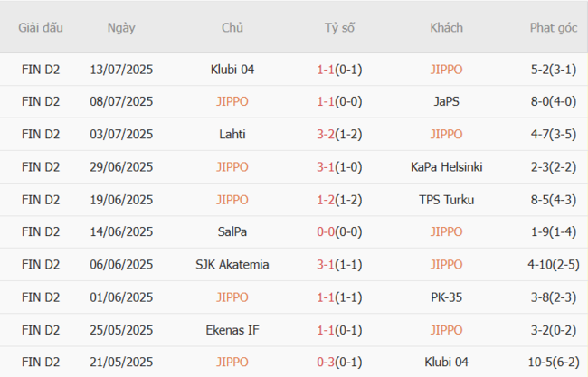Viewport: 588px width, 377px height.
Task: Click TPS Turku away team
Action: click(446, 199)
